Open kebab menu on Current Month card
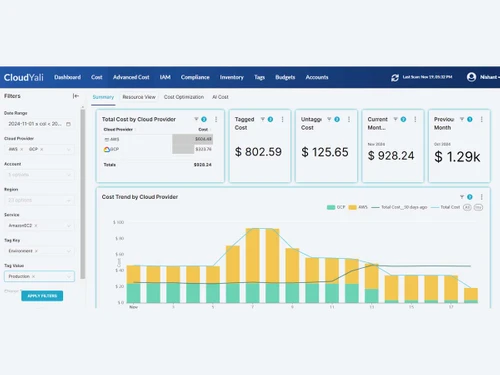This screenshot has width=500, height=375. click(x=415, y=119)
